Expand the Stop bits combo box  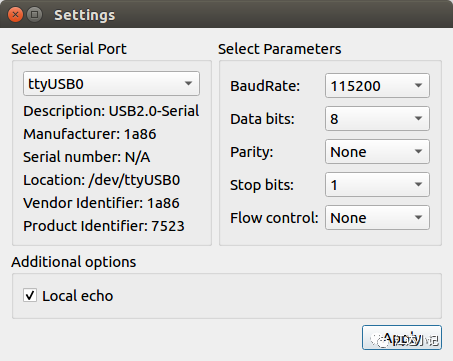click(x=377, y=185)
